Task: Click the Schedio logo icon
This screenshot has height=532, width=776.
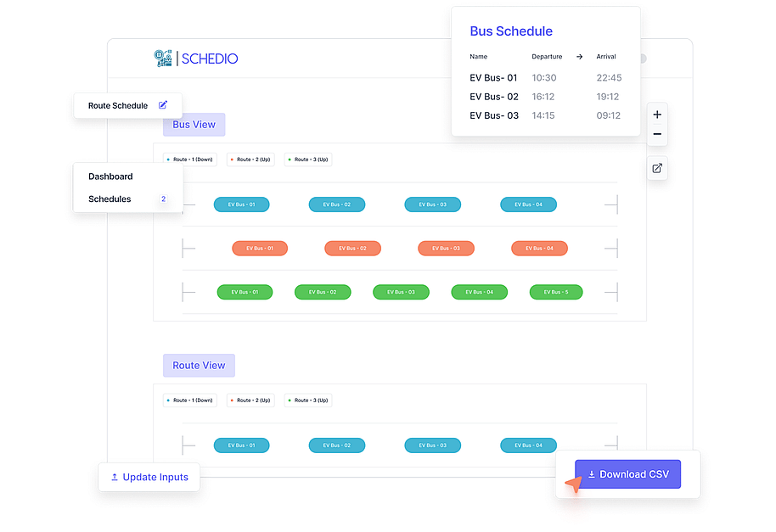Action: pos(163,58)
